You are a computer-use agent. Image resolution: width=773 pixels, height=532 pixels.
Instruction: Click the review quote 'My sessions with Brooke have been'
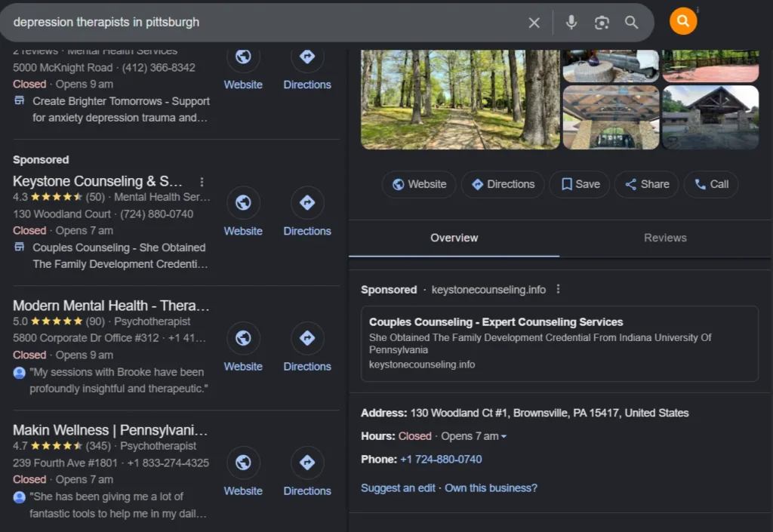(116, 372)
